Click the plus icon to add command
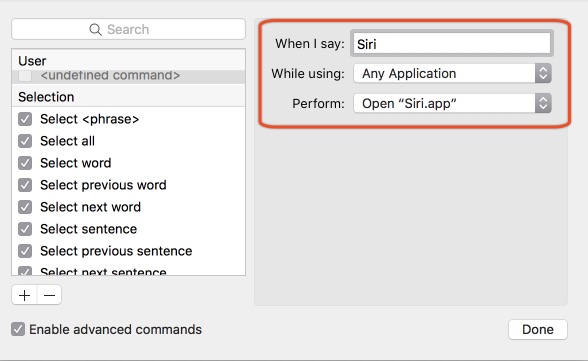Screen dimensions: 588x361 tap(24, 295)
